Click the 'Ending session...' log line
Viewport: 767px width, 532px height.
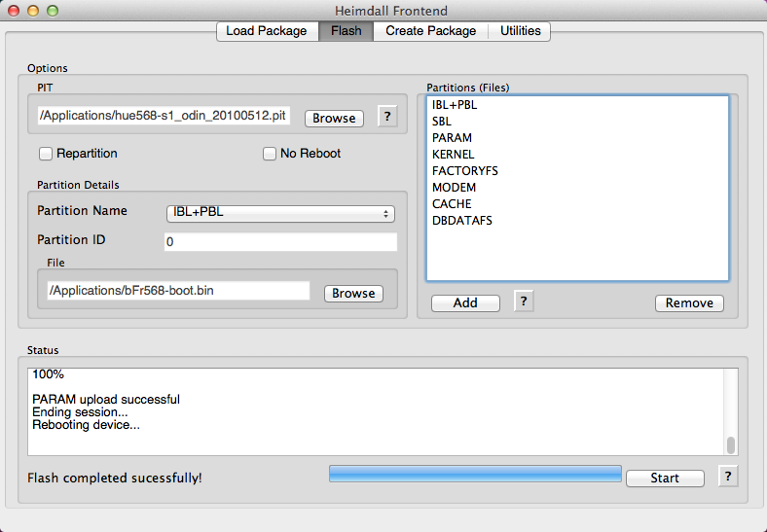point(80,412)
